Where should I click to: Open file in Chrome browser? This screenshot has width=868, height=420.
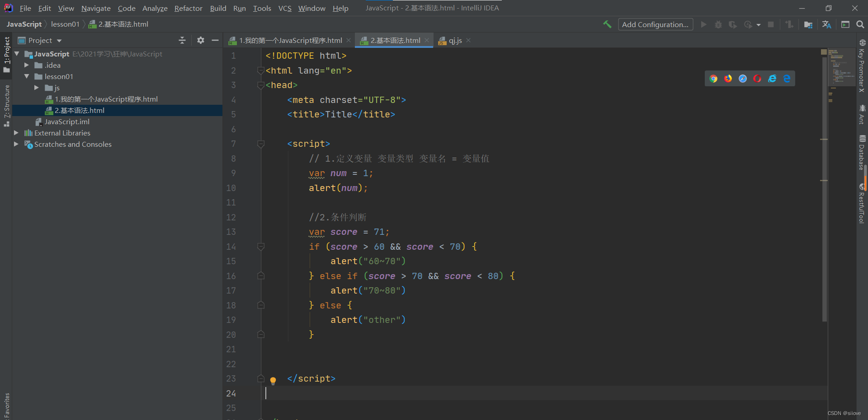click(x=713, y=78)
